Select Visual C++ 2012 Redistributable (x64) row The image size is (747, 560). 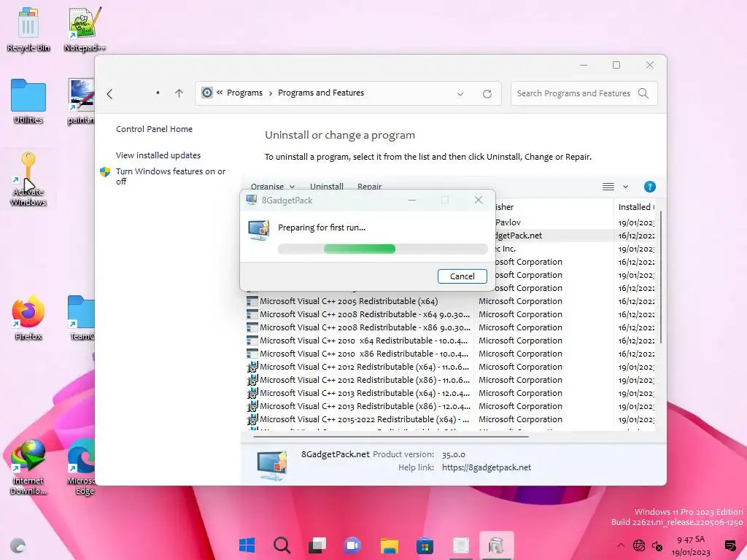point(357,367)
